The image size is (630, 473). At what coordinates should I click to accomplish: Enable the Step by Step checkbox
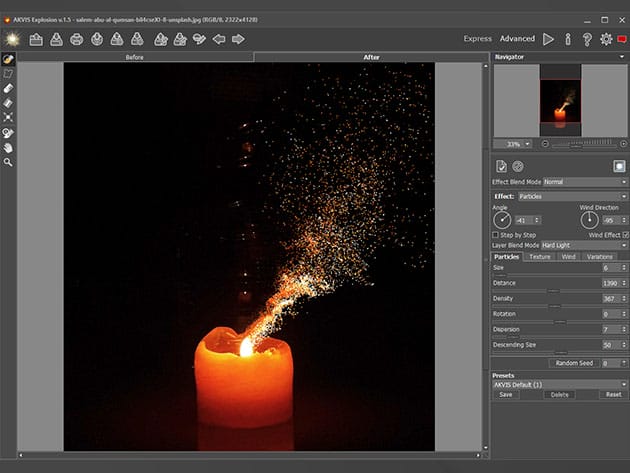click(497, 234)
